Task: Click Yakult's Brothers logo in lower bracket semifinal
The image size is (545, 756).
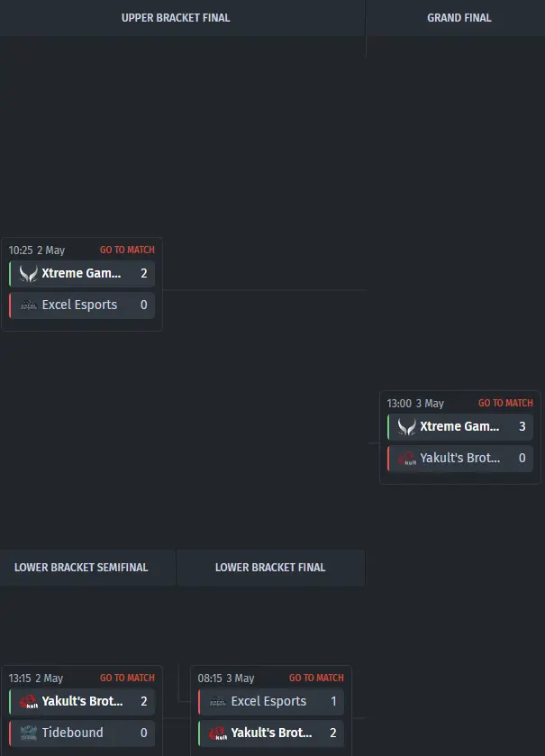Action: tap(28, 701)
